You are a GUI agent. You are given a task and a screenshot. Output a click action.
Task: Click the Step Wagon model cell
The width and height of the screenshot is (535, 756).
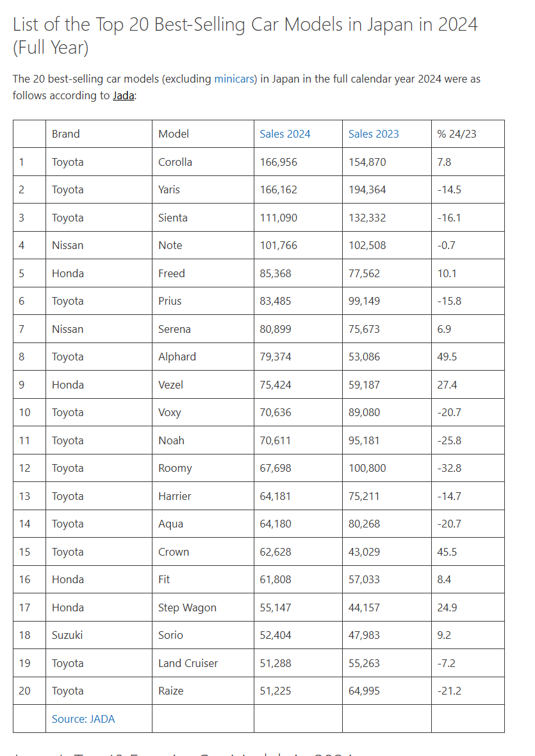pyautogui.click(x=203, y=607)
